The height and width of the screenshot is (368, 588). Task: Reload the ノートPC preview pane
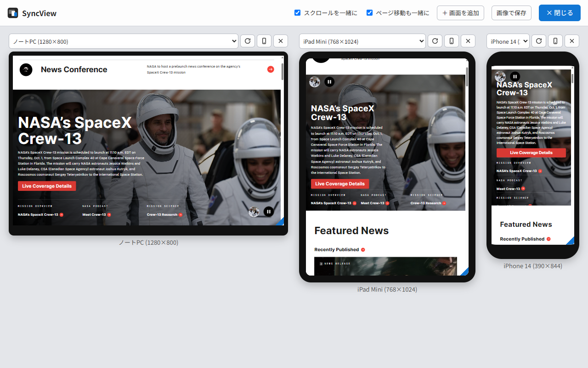[247, 41]
